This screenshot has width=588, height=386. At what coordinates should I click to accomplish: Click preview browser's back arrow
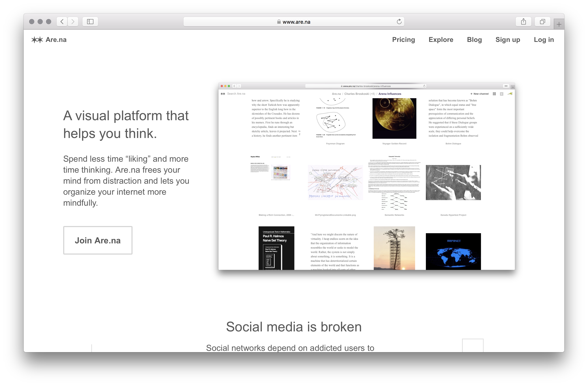(234, 86)
